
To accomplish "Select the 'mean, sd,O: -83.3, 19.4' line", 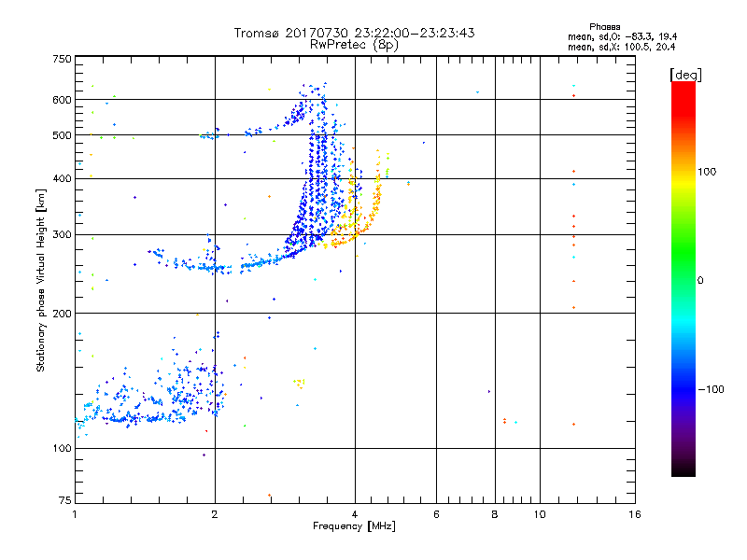I will (x=622, y=36).
